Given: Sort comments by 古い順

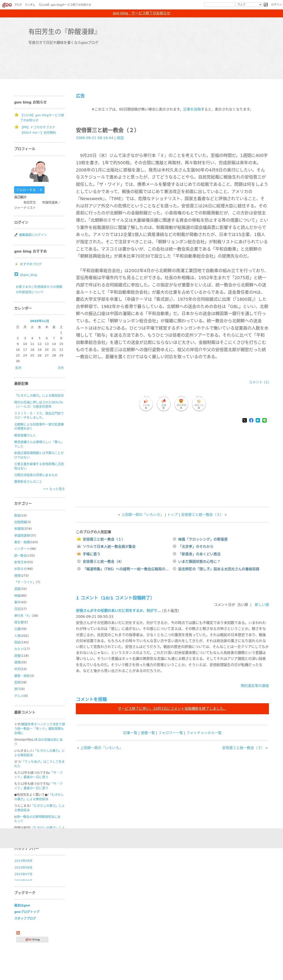Looking at the screenshot, I should point(243,605).
